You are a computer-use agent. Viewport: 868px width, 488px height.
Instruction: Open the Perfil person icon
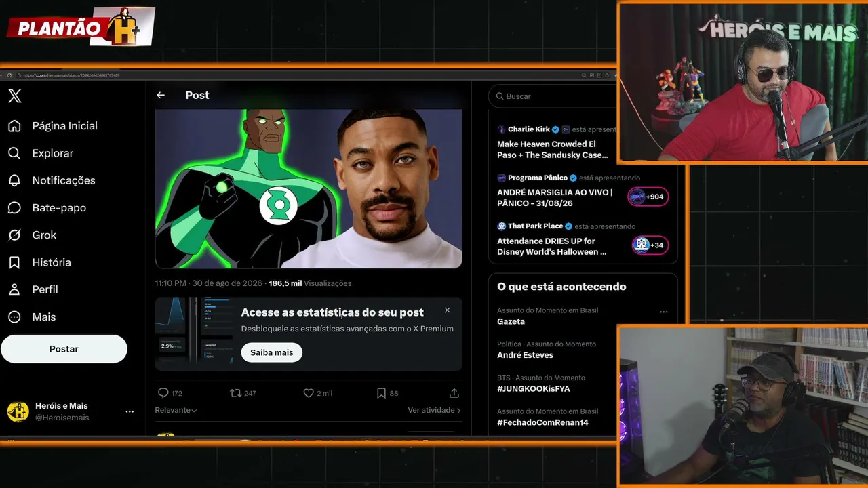point(14,289)
